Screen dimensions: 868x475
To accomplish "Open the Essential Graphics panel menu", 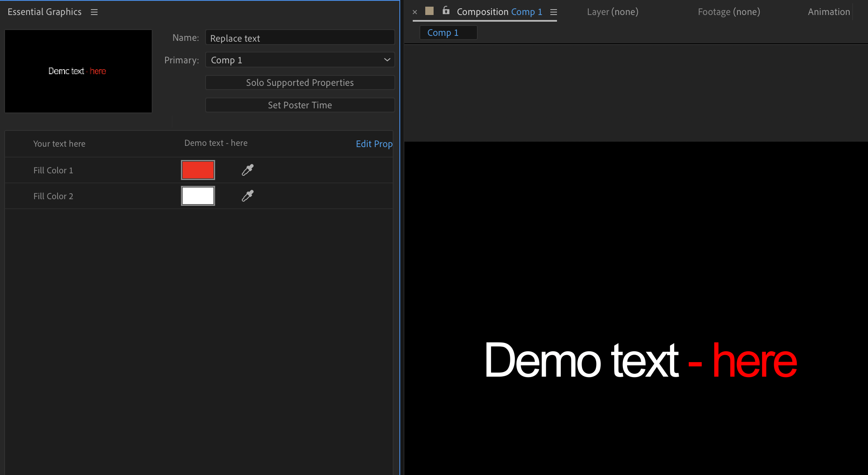I will tap(94, 12).
